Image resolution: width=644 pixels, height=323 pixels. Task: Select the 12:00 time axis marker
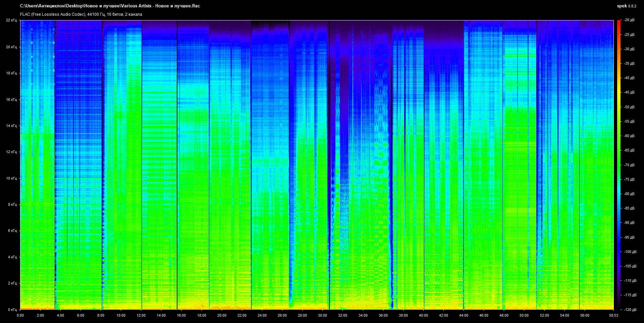tap(141, 315)
